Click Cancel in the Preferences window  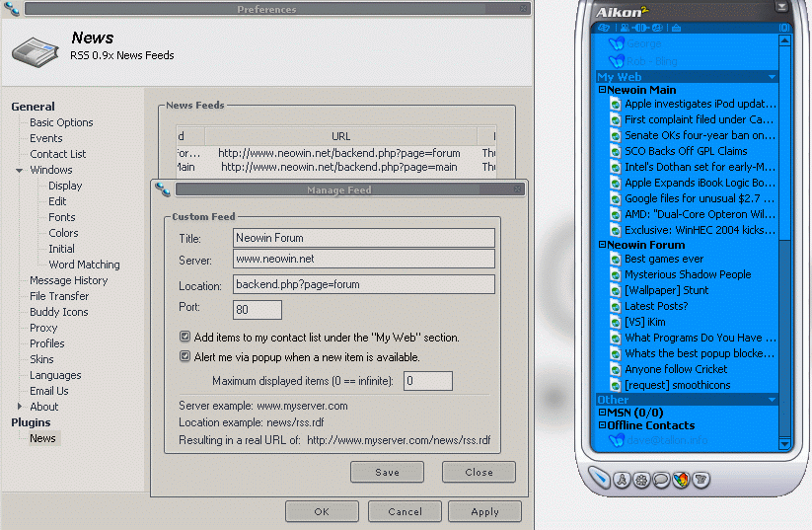pos(405,511)
